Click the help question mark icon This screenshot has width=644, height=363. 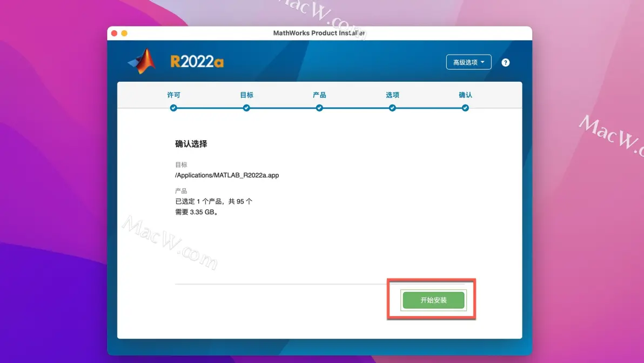pos(505,63)
